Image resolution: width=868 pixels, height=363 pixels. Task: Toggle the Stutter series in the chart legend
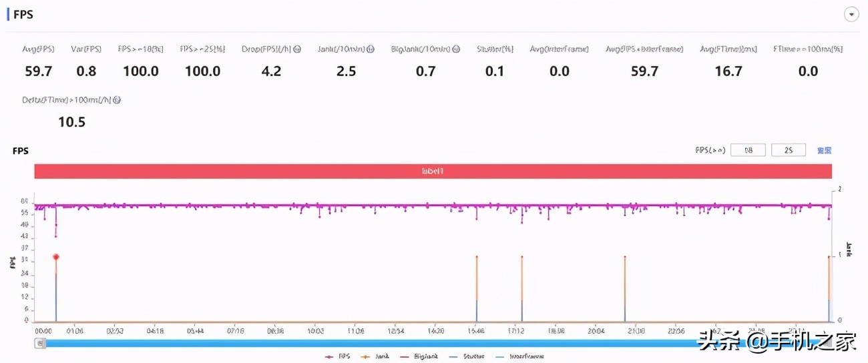(x=467, y=357)
